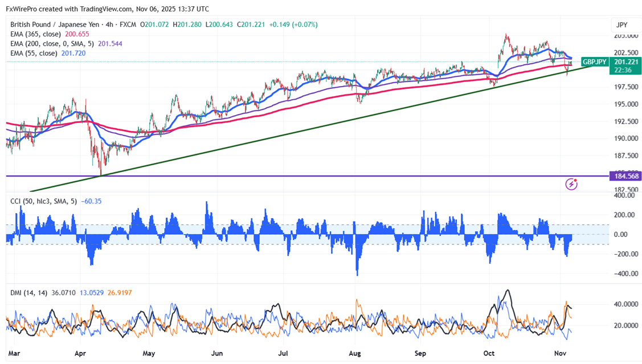
Task: Click the Mar label on time axis
Action: point(14,353)
